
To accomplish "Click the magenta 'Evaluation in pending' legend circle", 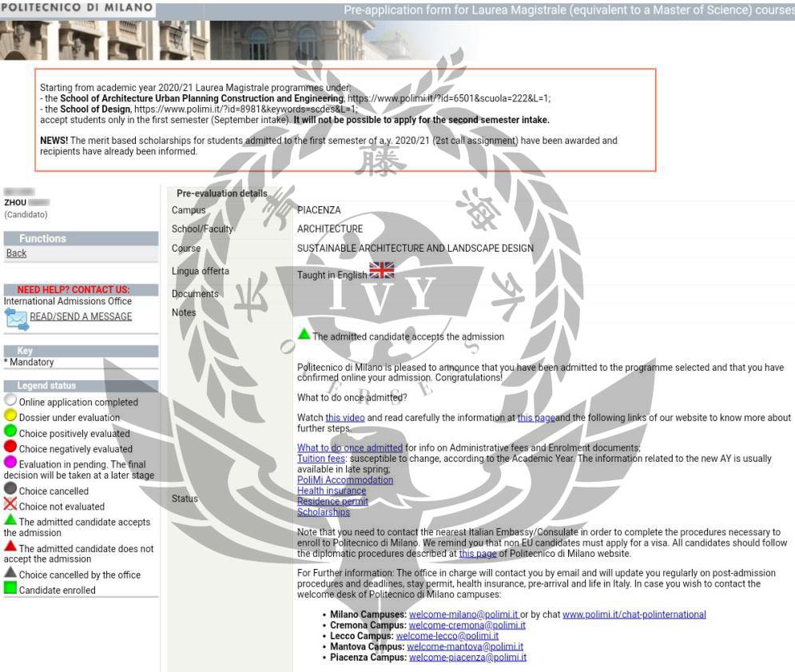I will coord(10,462).
